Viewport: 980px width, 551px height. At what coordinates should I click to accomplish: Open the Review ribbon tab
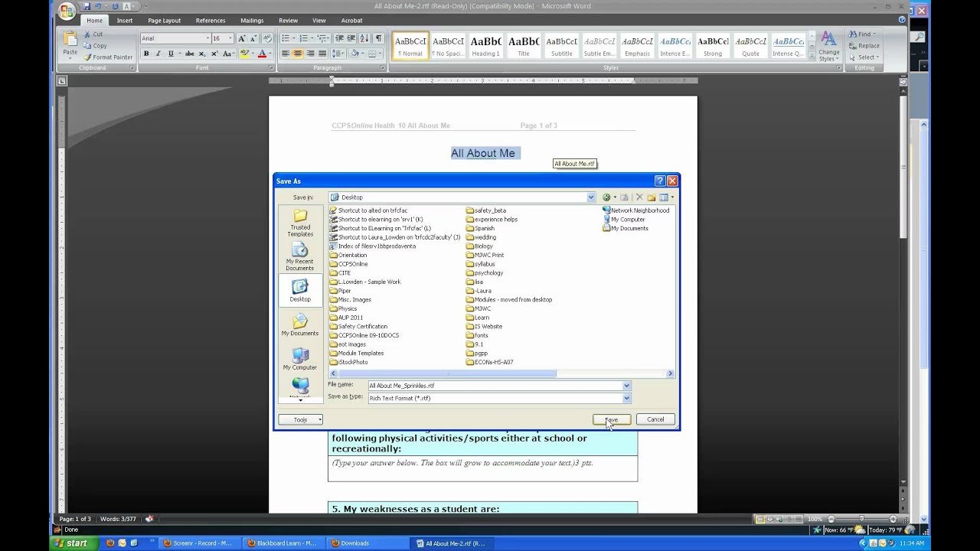click(289, 21)
